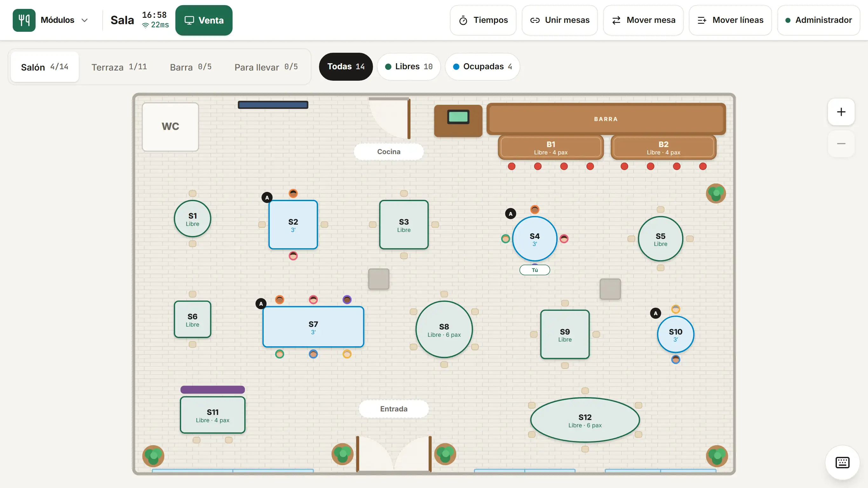Switch to the Terraza tab
Screen dimensions: 868x488
[x=119, y=67]
